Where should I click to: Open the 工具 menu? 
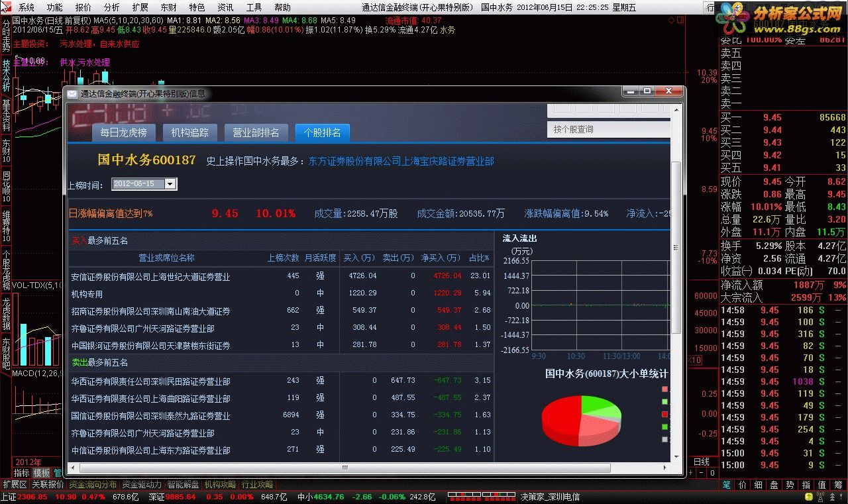point(254,7)
